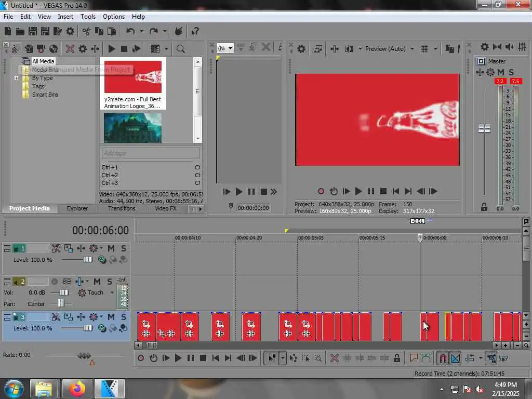Open the edit tool selector dropdown arrow
The height and width of the screenshot is (399, 532).
282,358
